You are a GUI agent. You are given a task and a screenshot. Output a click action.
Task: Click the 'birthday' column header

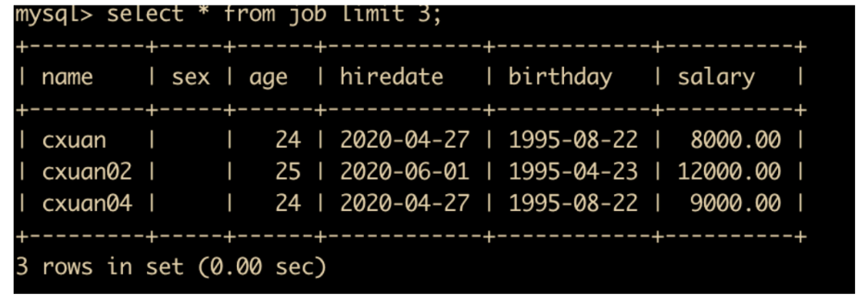pyautogui.click(x=560, y=77)
